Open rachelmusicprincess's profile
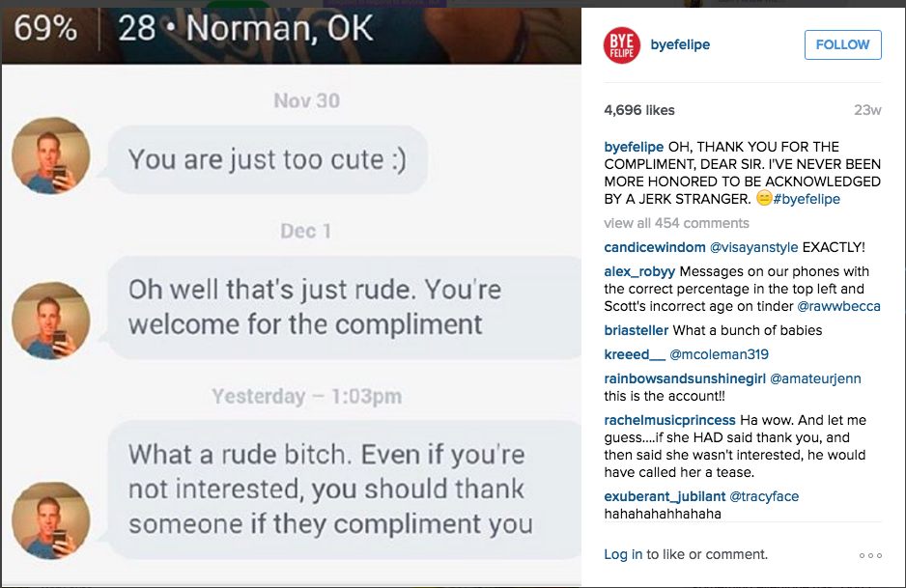The image size is (906, 588). (669, 420)
